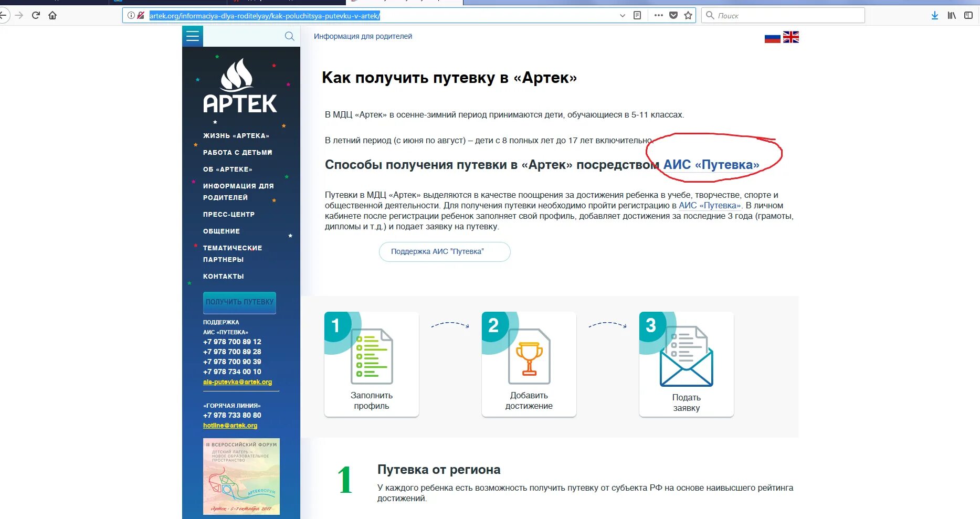980x519 pixels.
Task: Bookmark this page with the star
Action: click(x=688, y=16)
